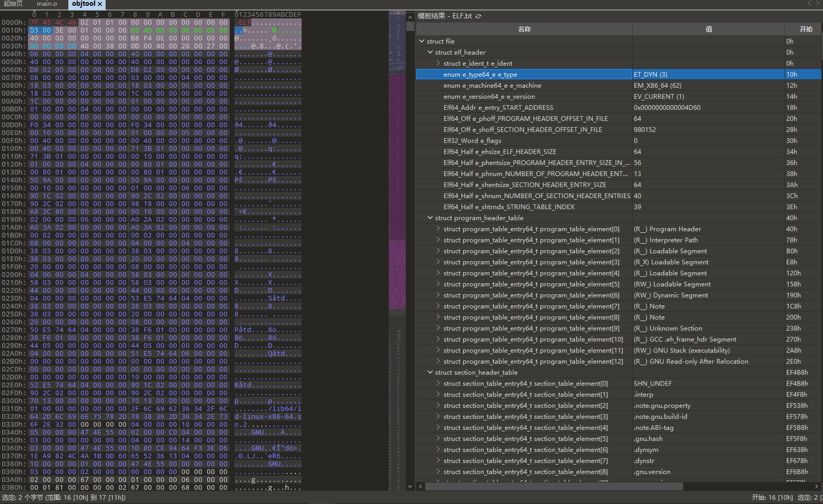Click the hex view vertical scrollbar thumb
Image resolution: width=823 pixels, height=504 pixels.
(410, 26)
